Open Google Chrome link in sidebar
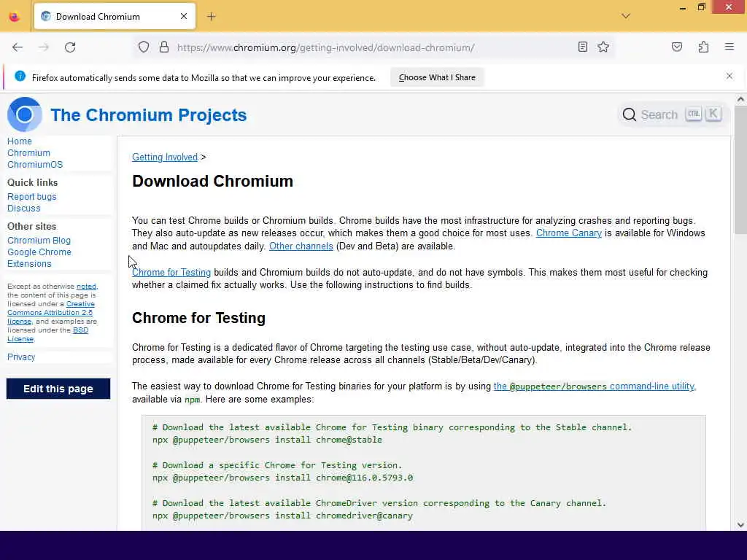The height and width of the screenshot is (560, 747). click(39, 252)
